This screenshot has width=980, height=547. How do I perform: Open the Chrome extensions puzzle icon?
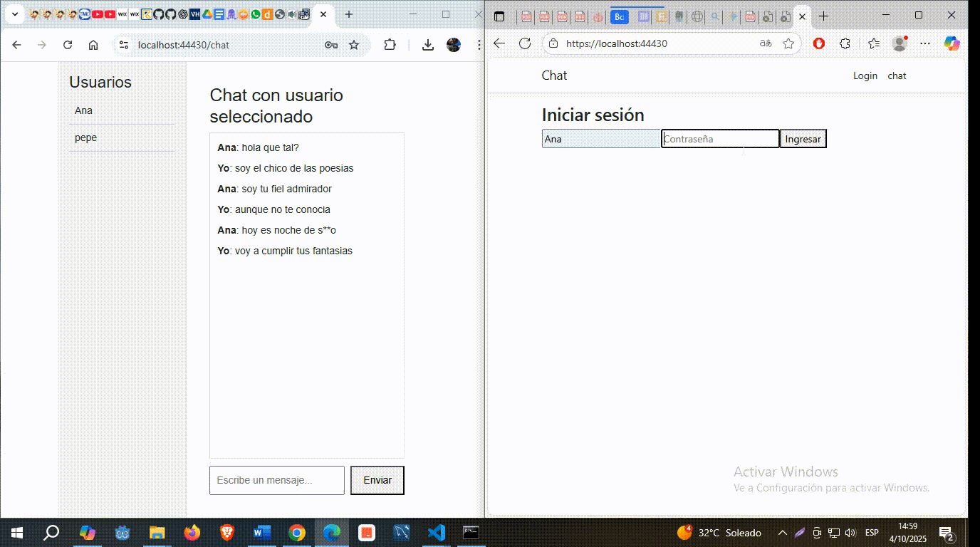click(390, 44)
